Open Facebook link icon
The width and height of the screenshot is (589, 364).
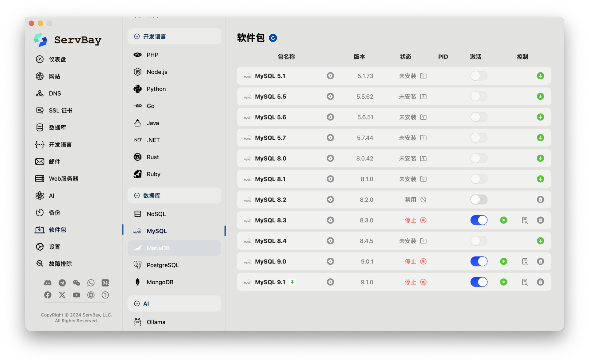pos(48,295)
